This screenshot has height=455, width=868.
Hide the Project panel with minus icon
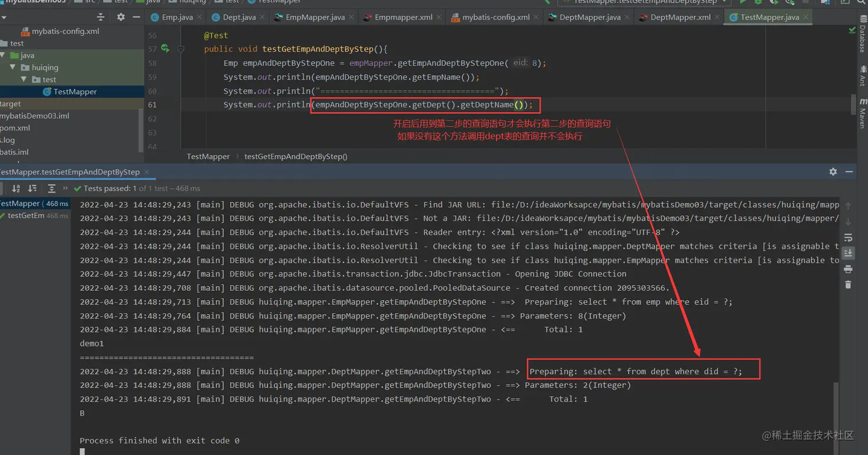[x=137, y=17]
